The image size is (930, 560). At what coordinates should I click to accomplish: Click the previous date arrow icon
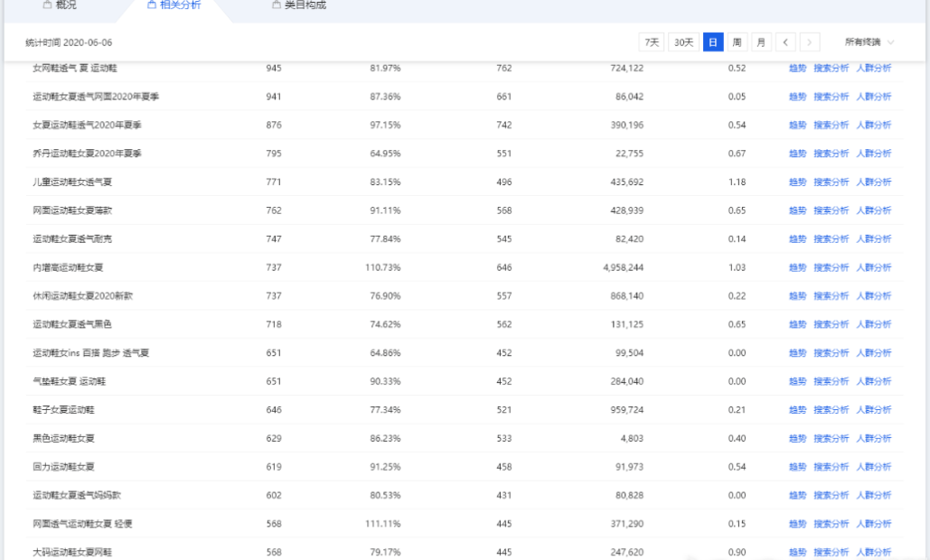coord(786,42)
